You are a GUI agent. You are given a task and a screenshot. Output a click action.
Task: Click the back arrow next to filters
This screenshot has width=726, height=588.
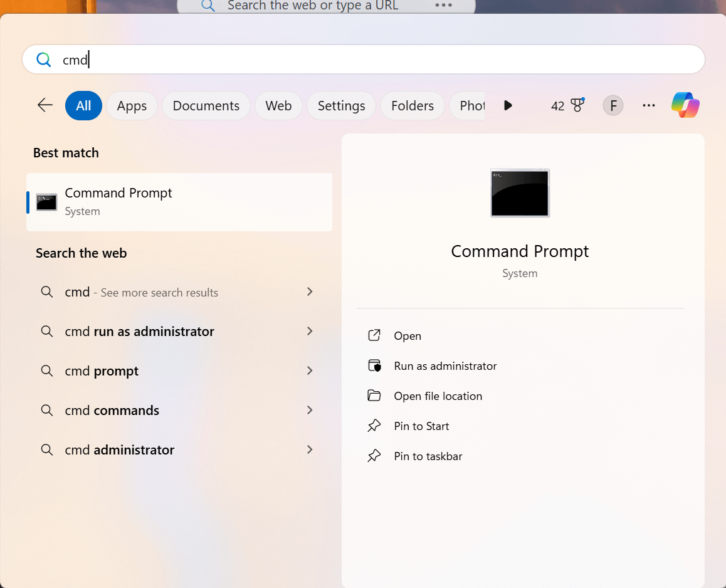pos(45,105)
